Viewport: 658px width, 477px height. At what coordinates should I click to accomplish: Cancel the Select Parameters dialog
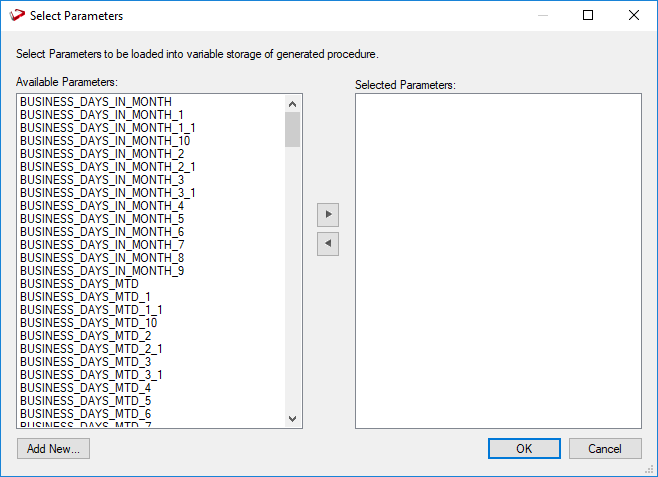605,449
